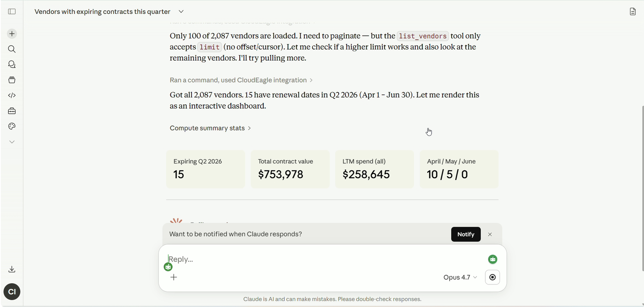Open the document icon at top right
Screen dimensions: 644x308
click(x=633, y=11)
